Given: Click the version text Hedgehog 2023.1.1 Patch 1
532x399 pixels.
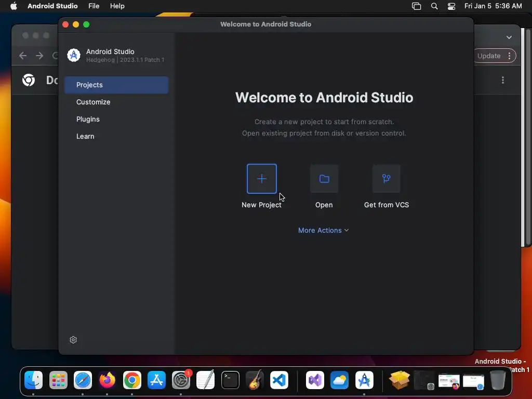Looking at the screenshot, I should [x=125, y=60].
